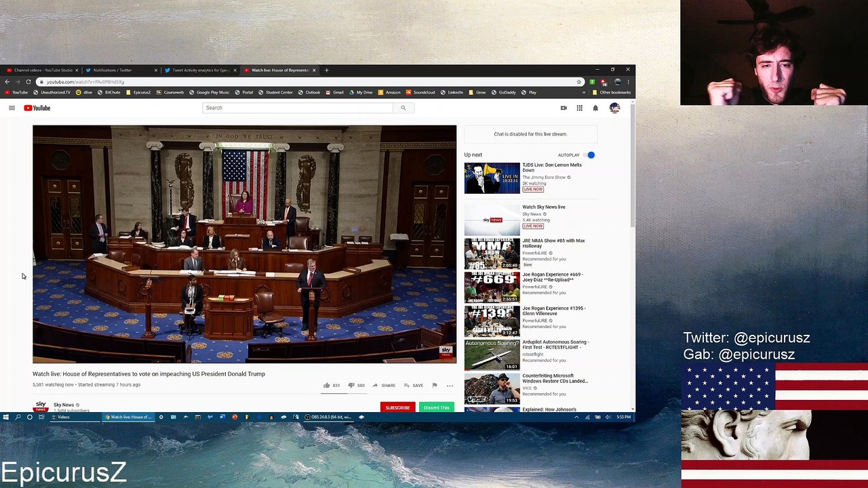
Task: Open the more actions ellipsis under the video
Action: pos(450,385)
